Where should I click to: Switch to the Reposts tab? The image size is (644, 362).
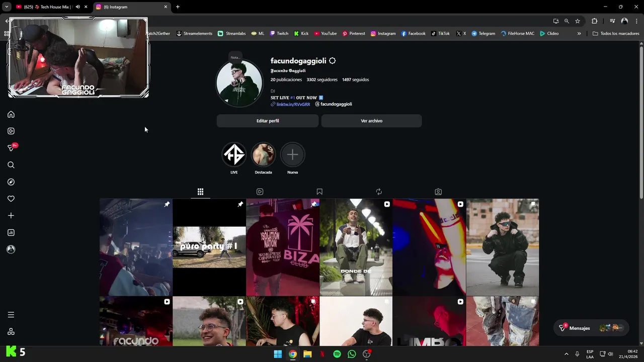tap(379, 192)
